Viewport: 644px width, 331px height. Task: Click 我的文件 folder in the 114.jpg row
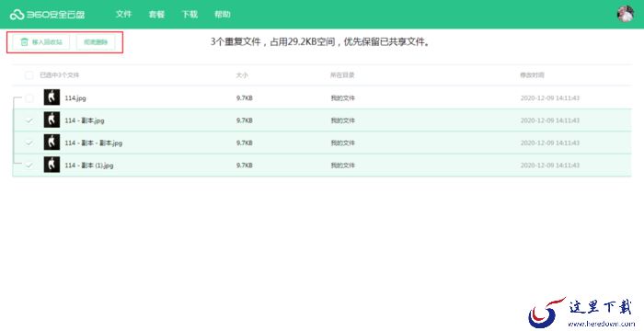click(342, 98)
